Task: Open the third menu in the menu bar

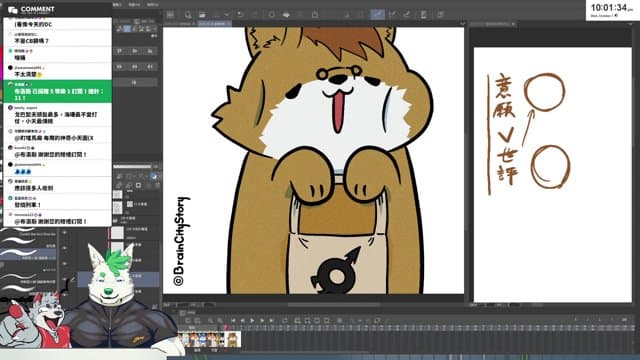Action: tap(152, 4)
